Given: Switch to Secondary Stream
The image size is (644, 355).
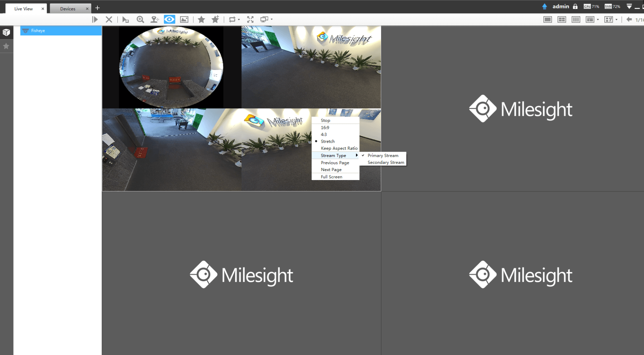Looking at the screenshot, I should 383,162.
